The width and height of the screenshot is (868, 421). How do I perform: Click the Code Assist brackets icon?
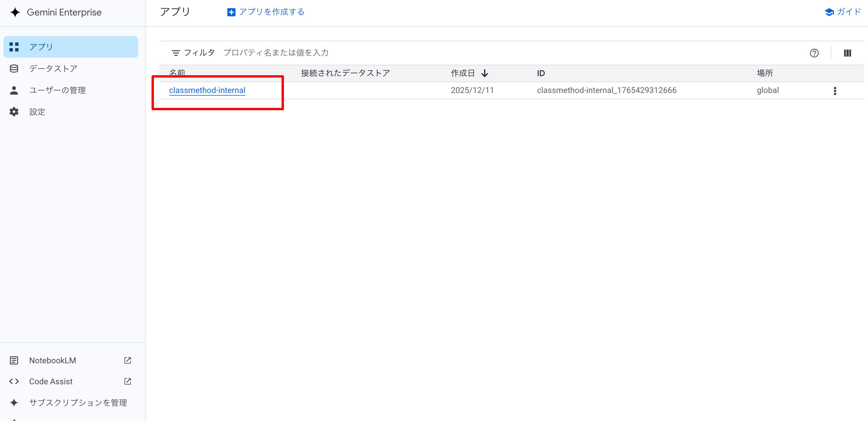(14, 381)
